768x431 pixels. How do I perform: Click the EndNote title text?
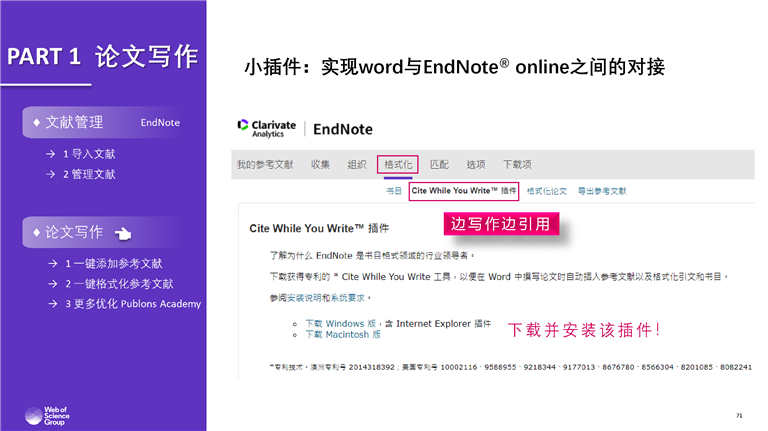click(343, 129)
